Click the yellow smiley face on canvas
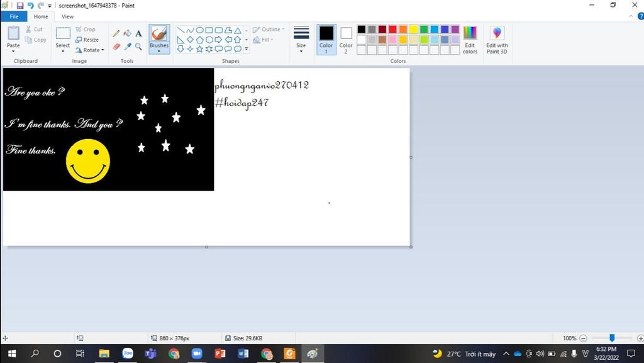The height and width of the screenshot is (363, 644). tap(88, 161)
